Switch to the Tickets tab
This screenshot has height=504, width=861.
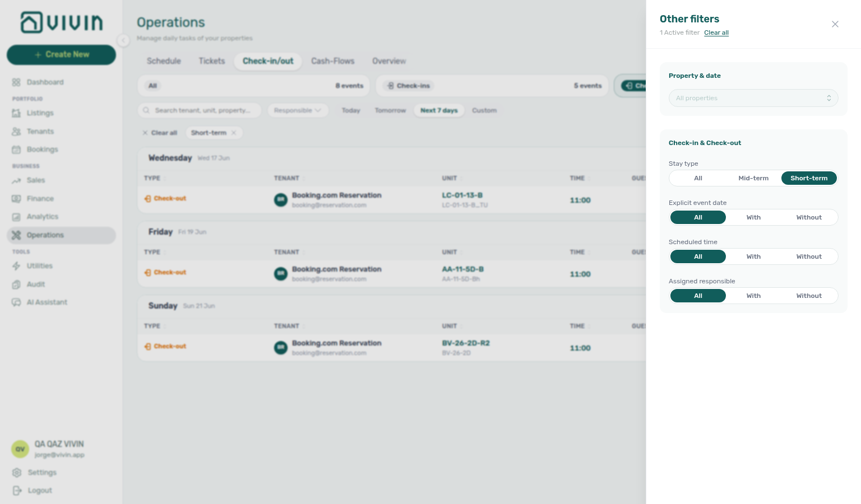tap(212, 61)
